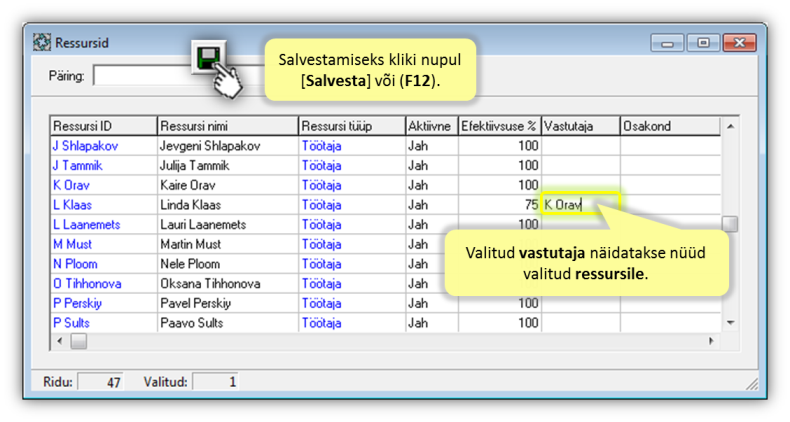Click the vertical scrollbar down arrow
The image size is (790, 422).
[730, 323]
